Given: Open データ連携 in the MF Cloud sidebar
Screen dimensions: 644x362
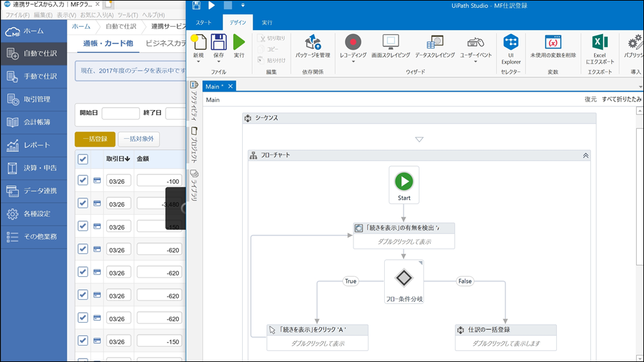Looking at the screenshot, I should coord(33,191).
